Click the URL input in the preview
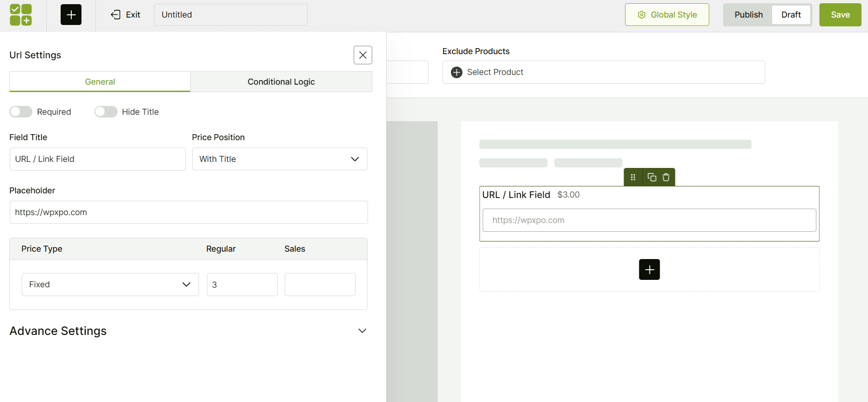 649,220
